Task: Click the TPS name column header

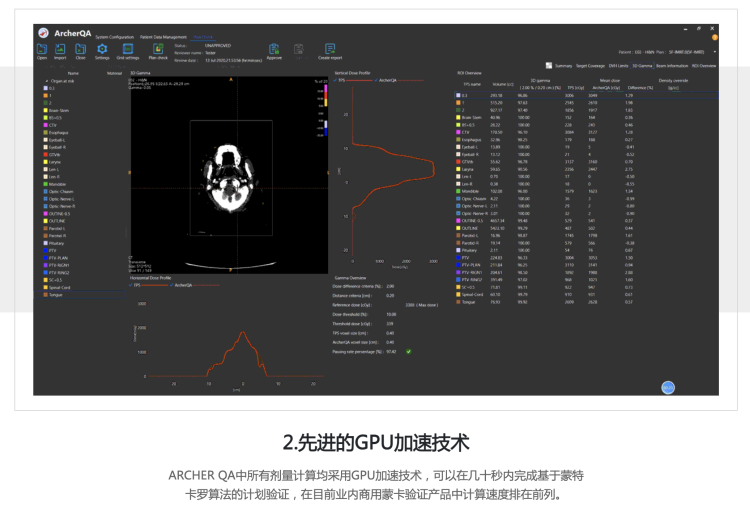Action: (472, 84)
